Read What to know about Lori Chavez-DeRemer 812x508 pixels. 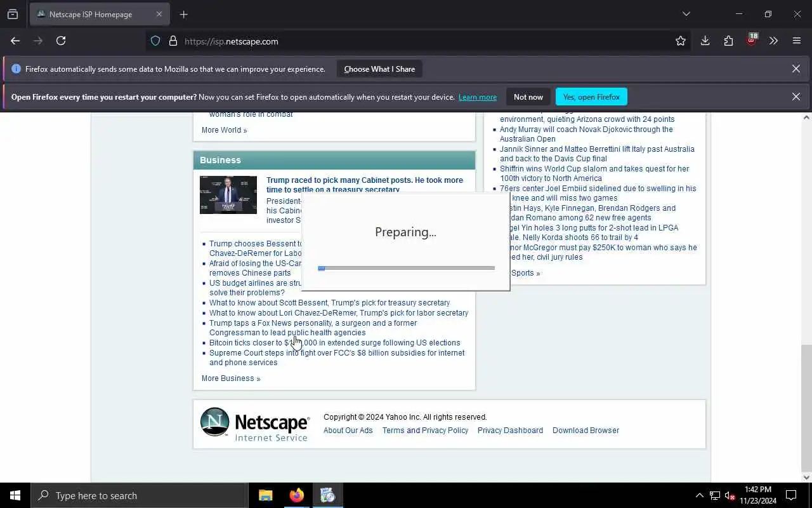click(339, 313)
